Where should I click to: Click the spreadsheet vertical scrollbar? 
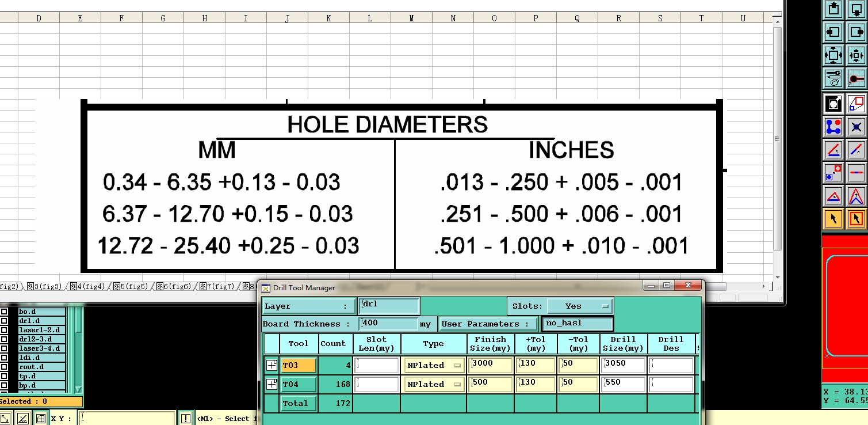(x=777, y=138)
